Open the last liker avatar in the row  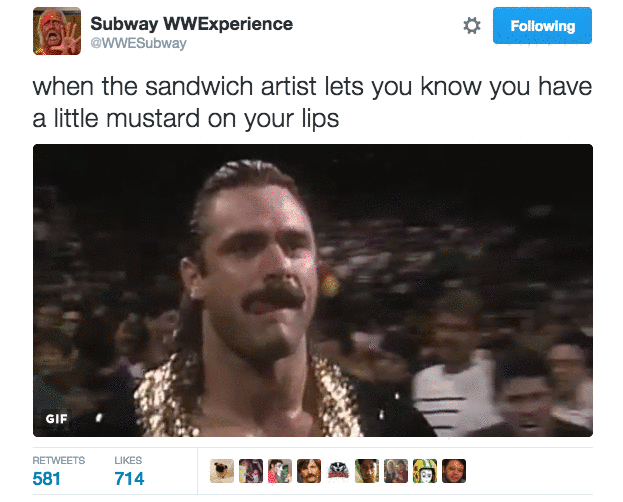tap(454, 471)
